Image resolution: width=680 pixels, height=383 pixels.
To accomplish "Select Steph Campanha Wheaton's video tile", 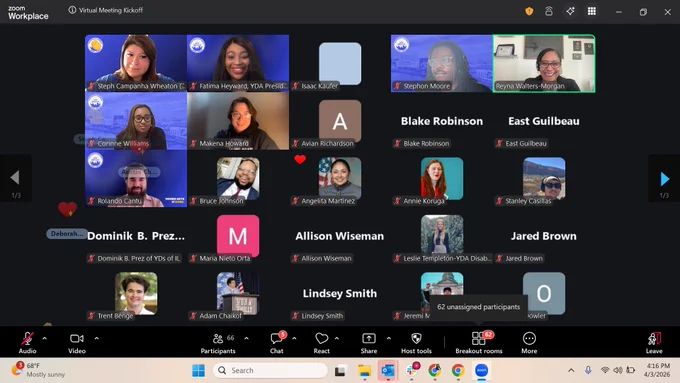I will click(x=136, y=63).
